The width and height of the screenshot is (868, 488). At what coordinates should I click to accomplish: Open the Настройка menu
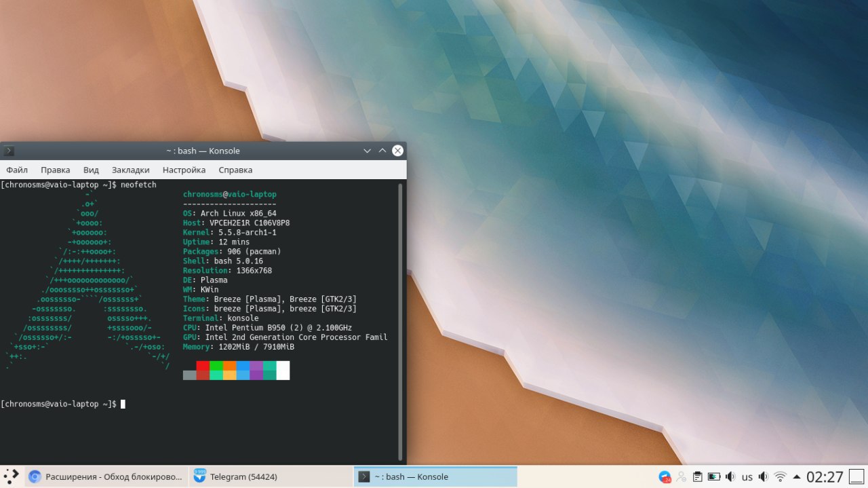[x=184, y=170]
